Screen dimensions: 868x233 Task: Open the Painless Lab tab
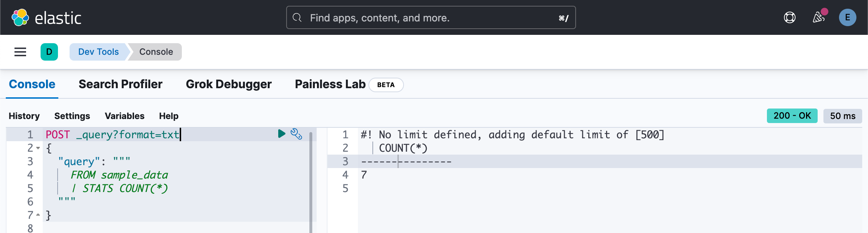(x=330, y=84)
